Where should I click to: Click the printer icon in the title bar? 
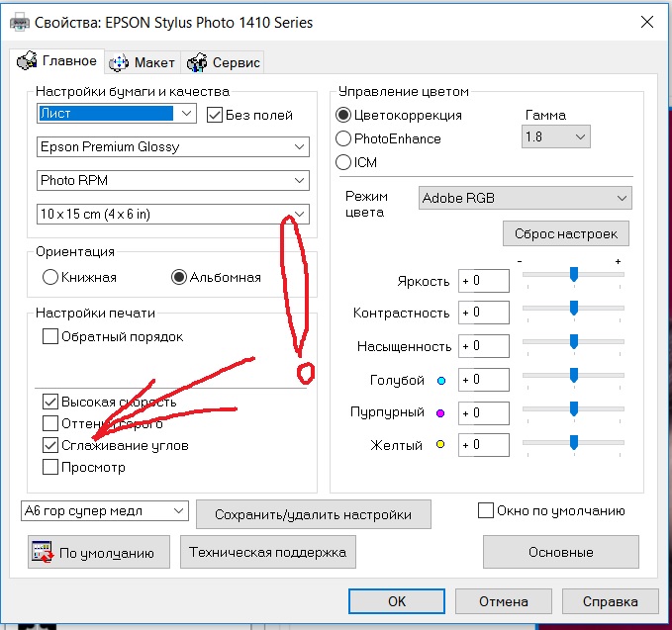tap(19, 23)
